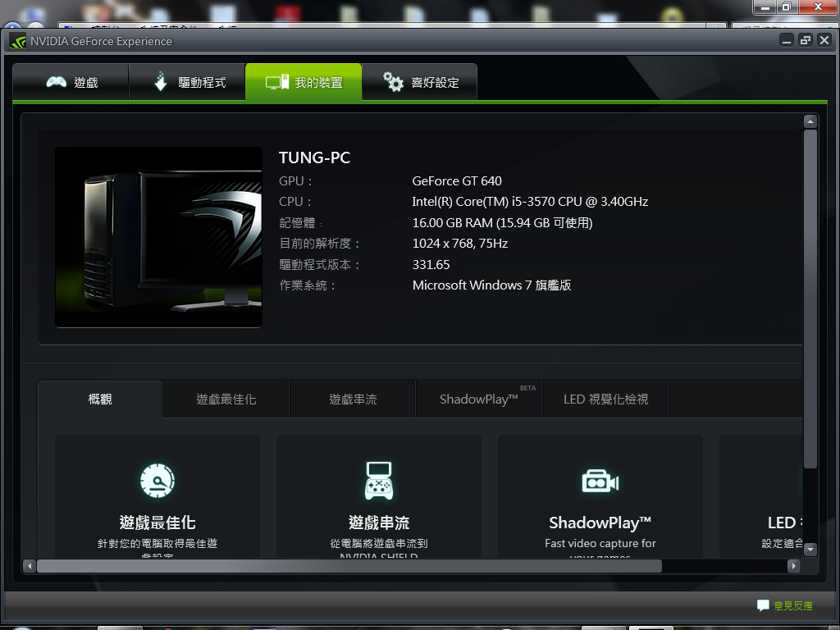
Task: Click the TUNG-PC computer image
Action: click(158, 237)
